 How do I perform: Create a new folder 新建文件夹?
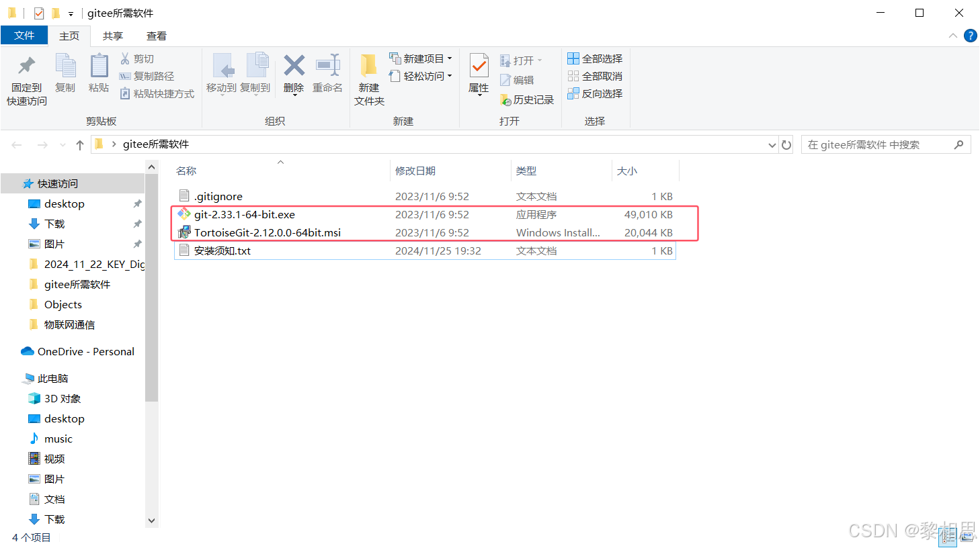(369, 81)
